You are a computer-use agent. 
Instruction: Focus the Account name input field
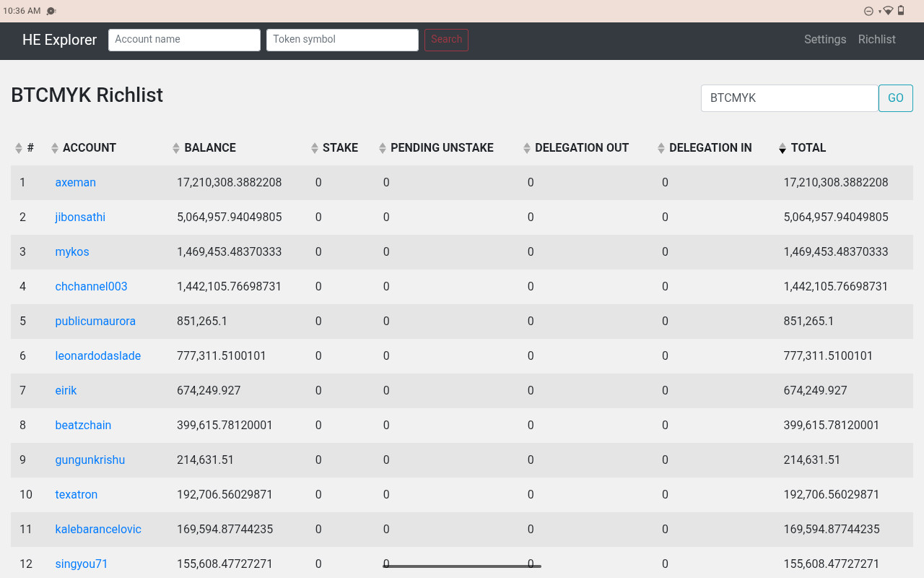[x=184, y=40]
